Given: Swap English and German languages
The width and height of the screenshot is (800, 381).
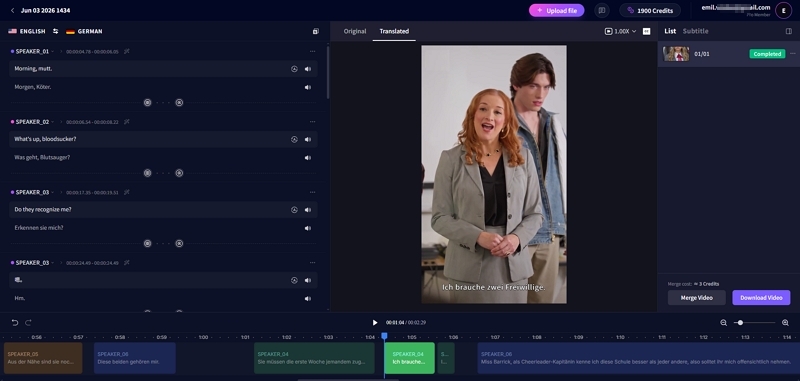Looking at the screenshot, I should tap(56, 31).
